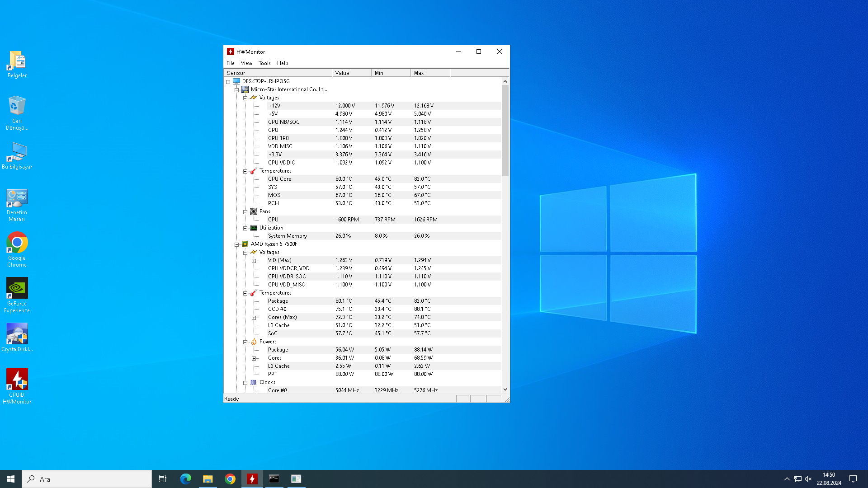Expand the VID (Max) entry

(x=254, y=261)
